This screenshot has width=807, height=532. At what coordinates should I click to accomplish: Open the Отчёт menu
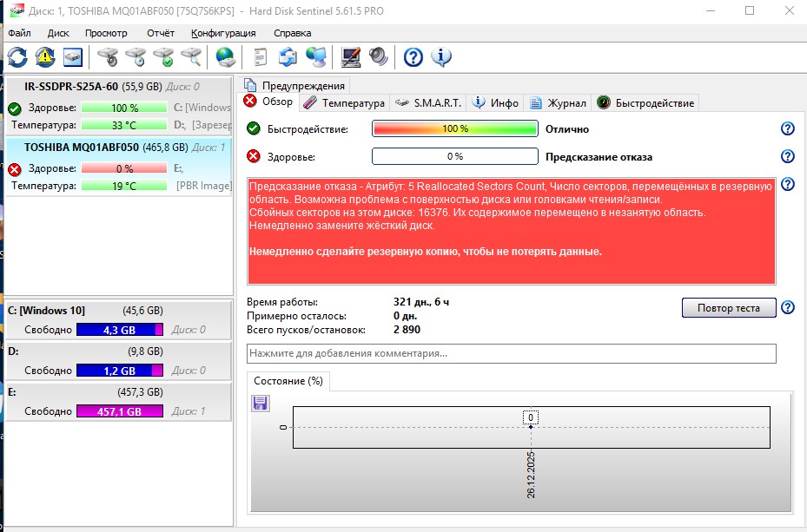pos(161,33)
